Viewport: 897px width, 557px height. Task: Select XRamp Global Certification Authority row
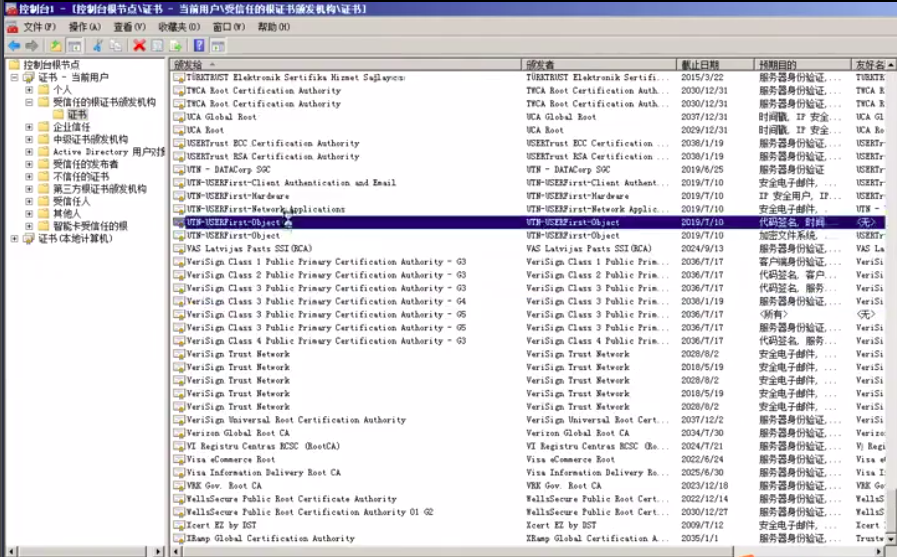point(528,539)
